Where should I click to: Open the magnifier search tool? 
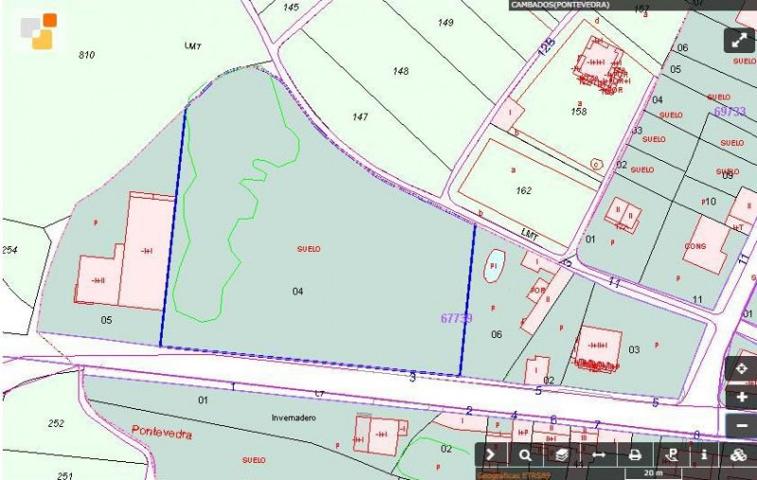525,454
